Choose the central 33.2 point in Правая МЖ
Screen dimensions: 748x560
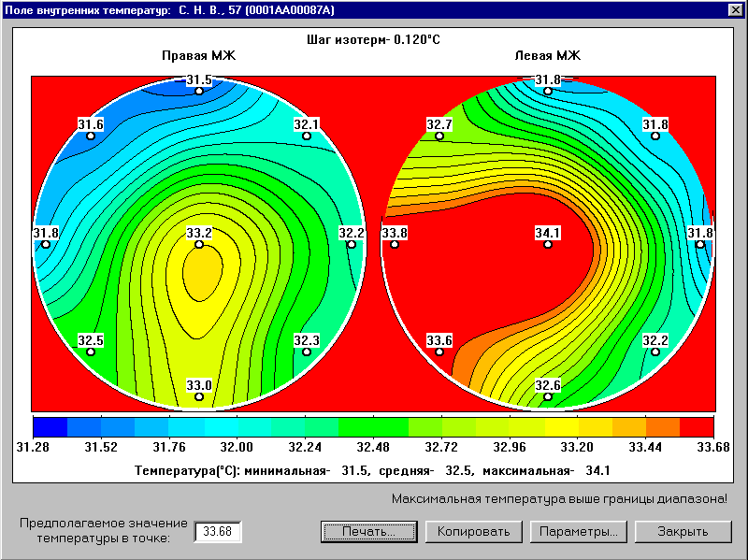[x=199, y=244]
